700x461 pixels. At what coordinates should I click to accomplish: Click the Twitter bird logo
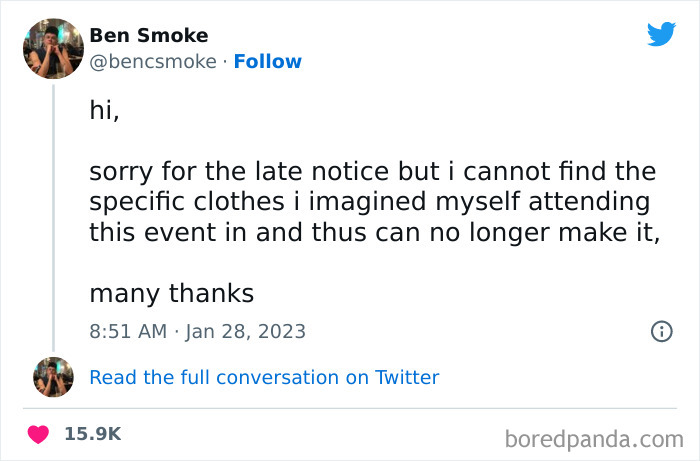click(661, 34)
